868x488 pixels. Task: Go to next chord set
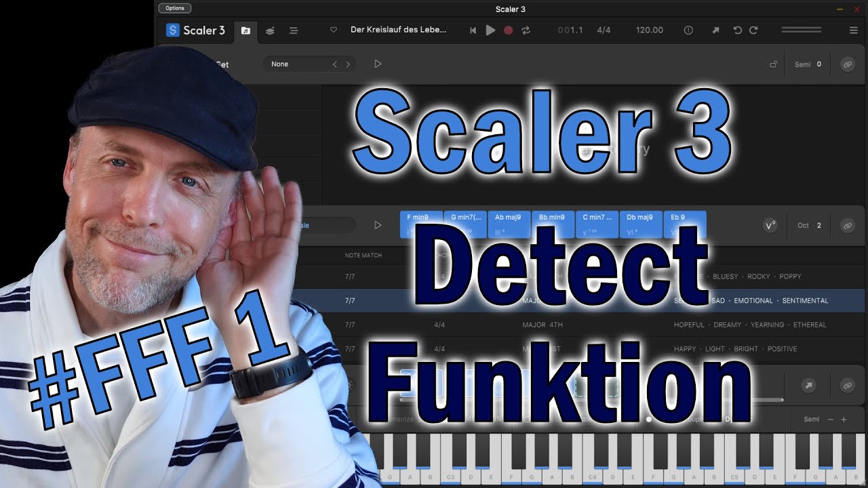pos(348,64)
